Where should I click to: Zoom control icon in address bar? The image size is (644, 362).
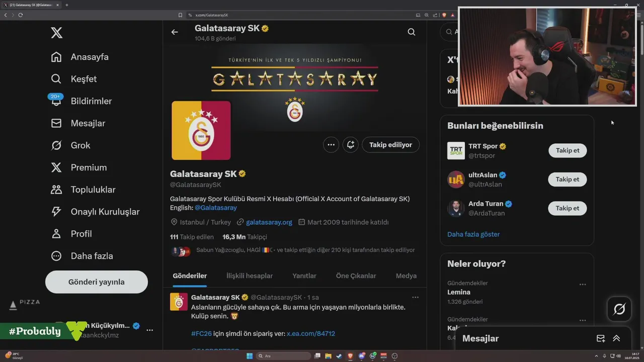pyautogui.click(x=427, y=15)
